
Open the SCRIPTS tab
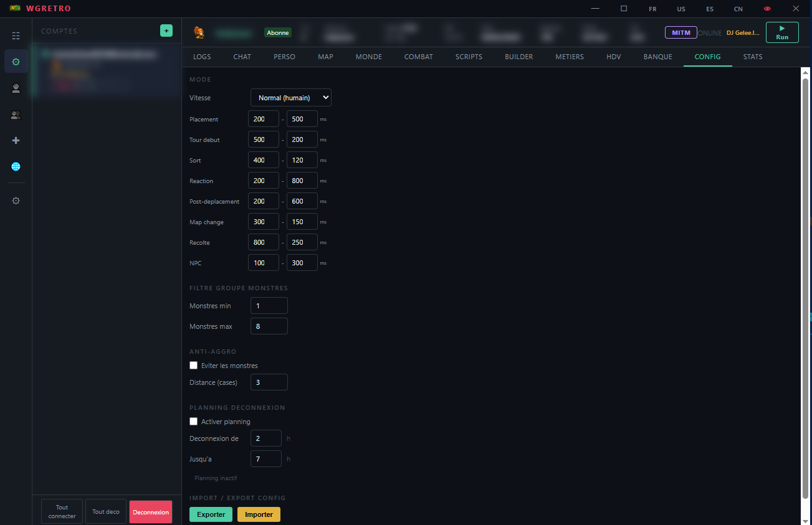point(469,57)
